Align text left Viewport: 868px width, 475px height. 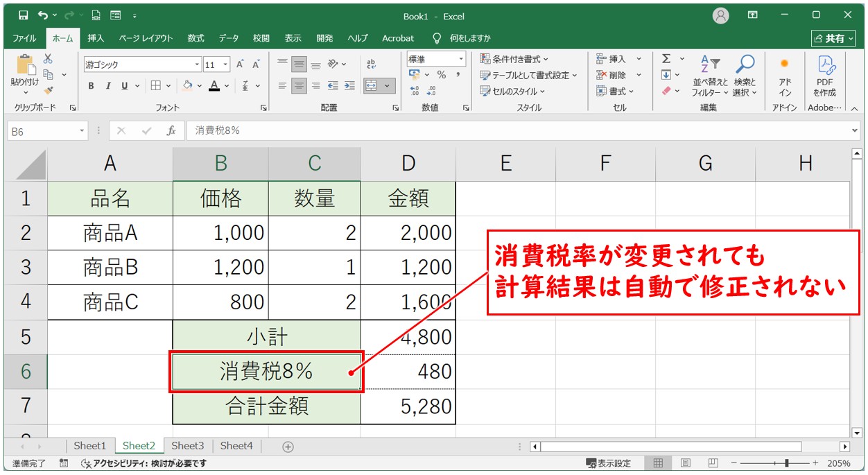(x=282, y=86)
